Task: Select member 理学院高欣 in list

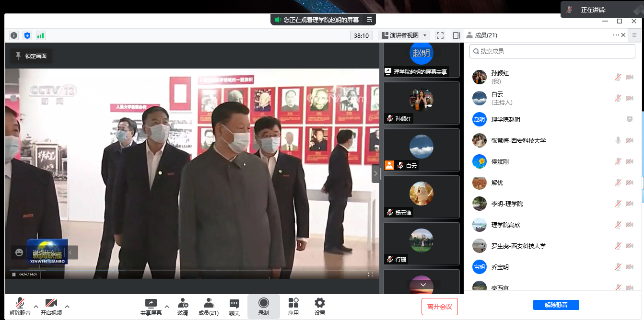Action: tap(553, 225)
